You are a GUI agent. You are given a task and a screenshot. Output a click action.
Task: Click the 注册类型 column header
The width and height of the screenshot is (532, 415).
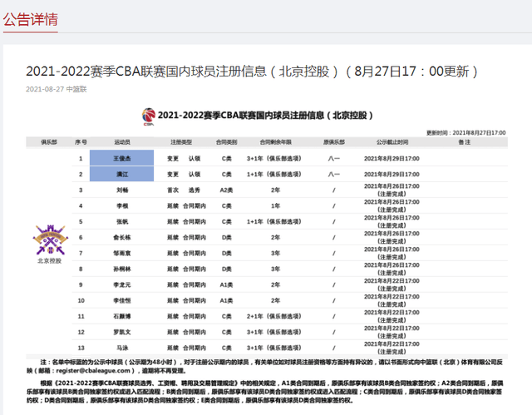181,142
